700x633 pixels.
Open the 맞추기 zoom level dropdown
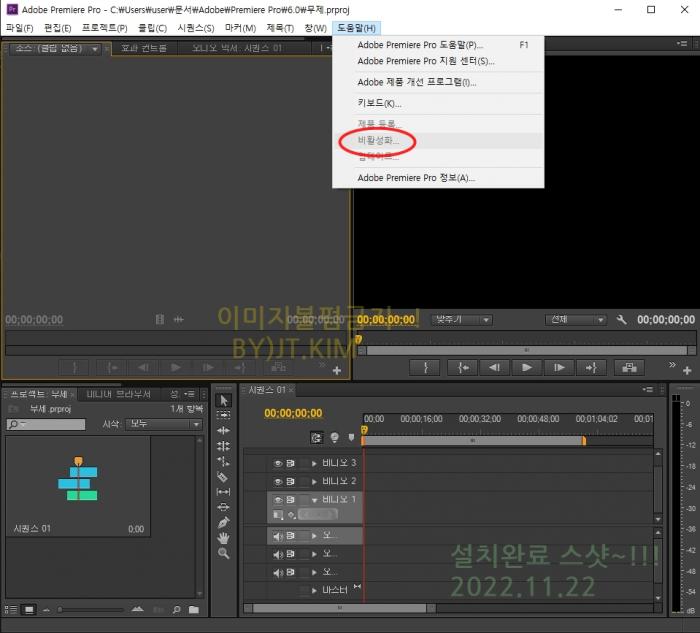pos(461,320)
